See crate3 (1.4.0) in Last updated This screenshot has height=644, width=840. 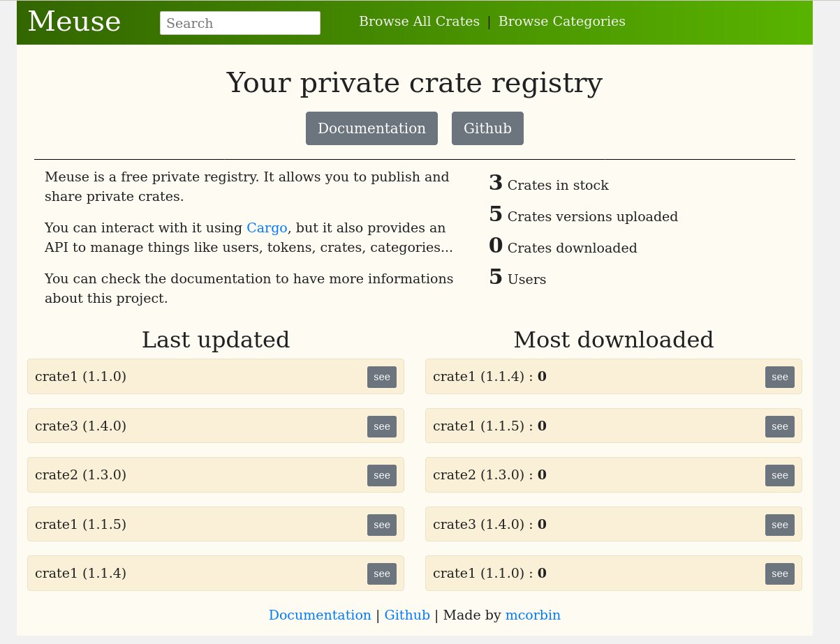click(x=382, y=426)
